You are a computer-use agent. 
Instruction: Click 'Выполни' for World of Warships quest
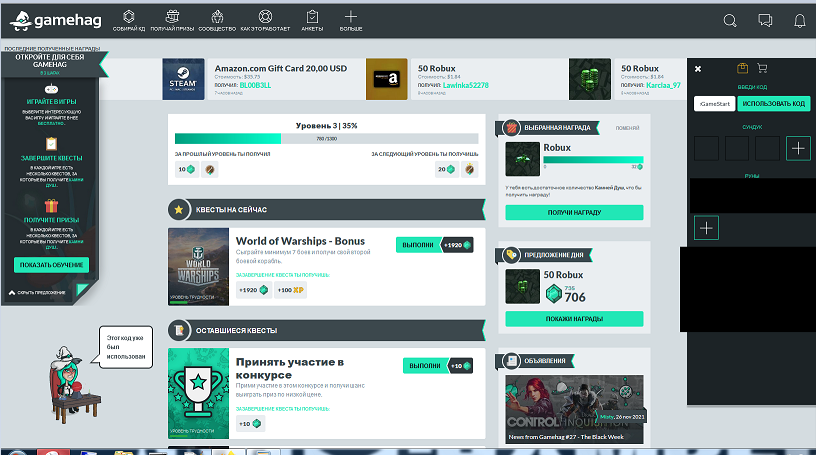(x=418, y=245)
